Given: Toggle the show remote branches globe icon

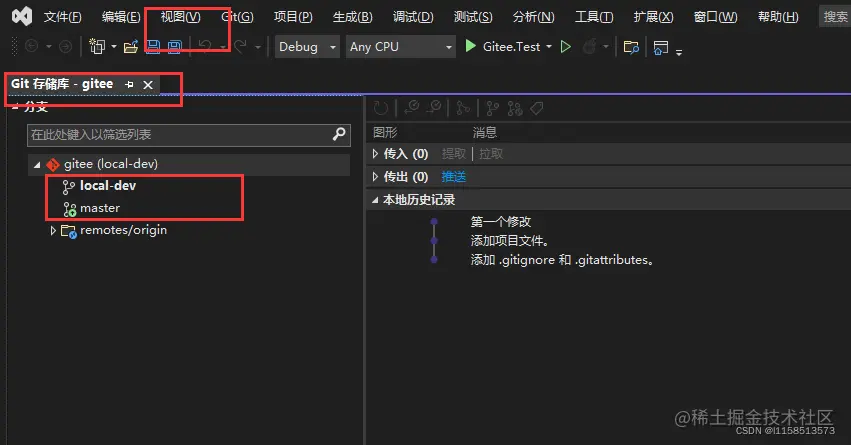Looking at the screenshot, I should pyautogui.click(x=515, y=109).
